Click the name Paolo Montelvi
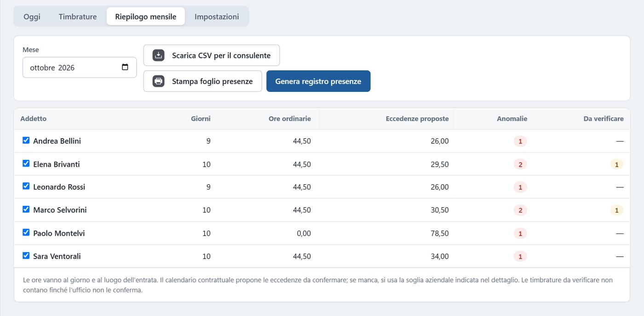Image resolution: width=644 pixels, height=316 pixels. tap(59, 233)
